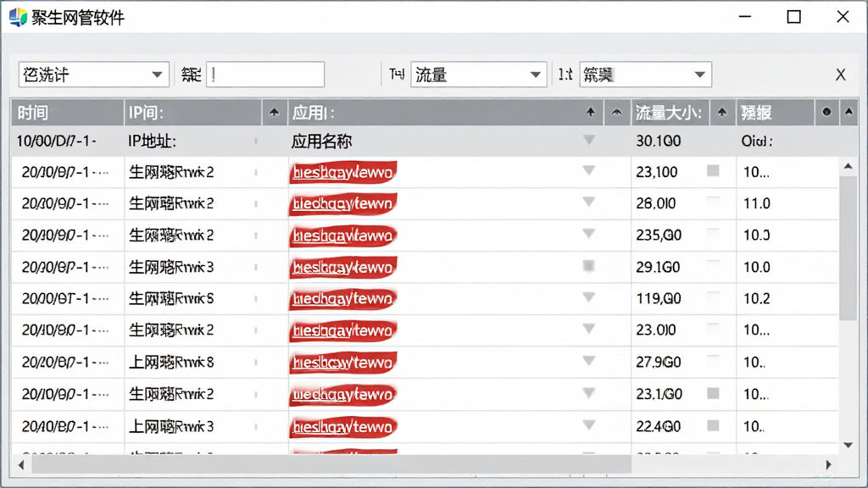Screen dimensions: 868x488
Task: Toggle the checkbox in the 235,G0 row
Action: click(713, 234)
